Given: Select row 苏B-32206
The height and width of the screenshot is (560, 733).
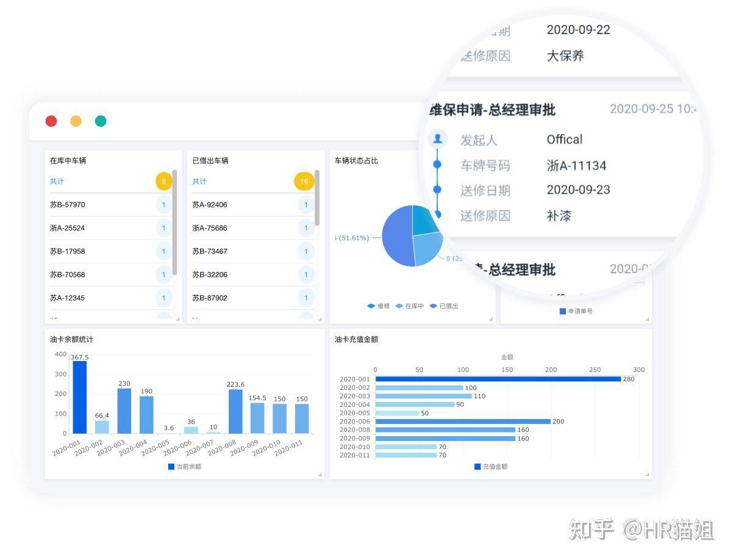Looking at the screenshot, I should coord(252,275).
